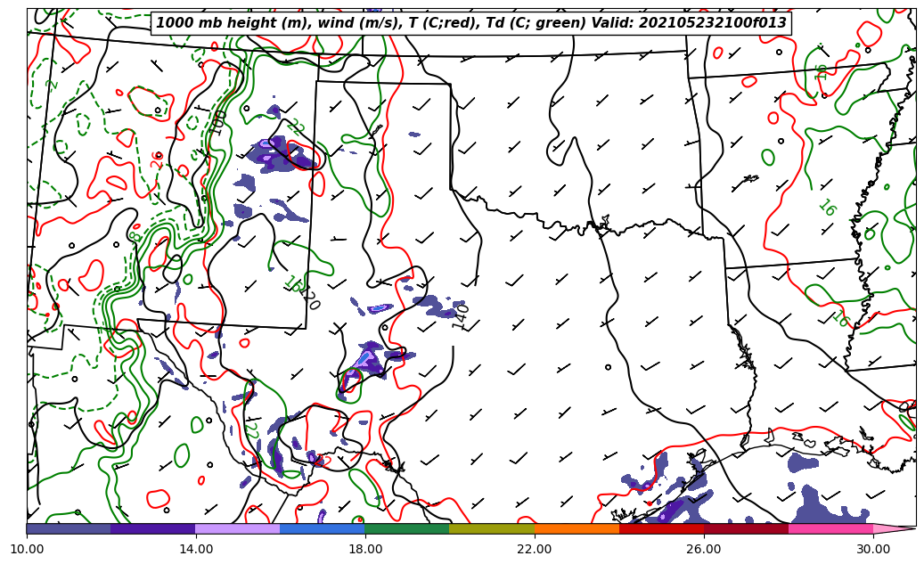Choose the olive 20–22 colorbar segment
924x564 pixels.
point(492,528)
